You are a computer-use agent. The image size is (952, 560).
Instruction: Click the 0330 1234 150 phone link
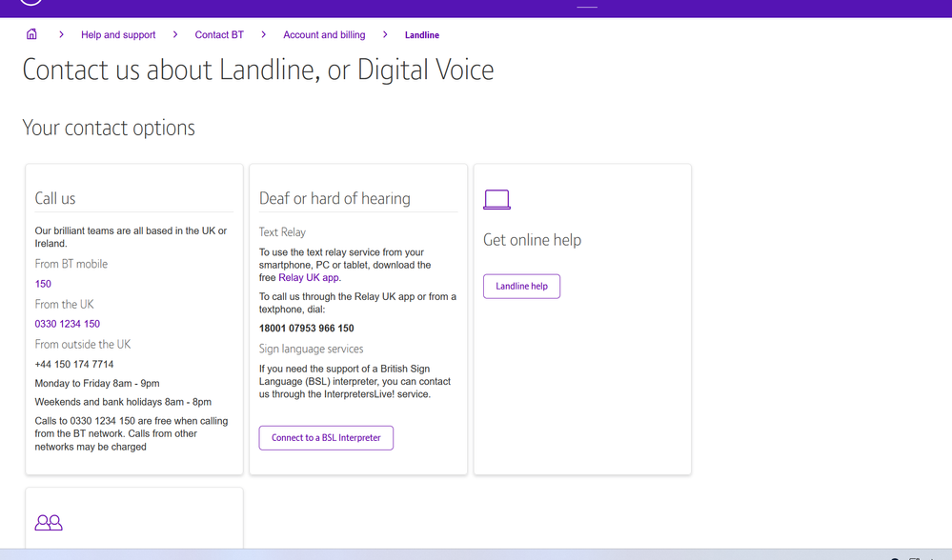pos(68,324)
